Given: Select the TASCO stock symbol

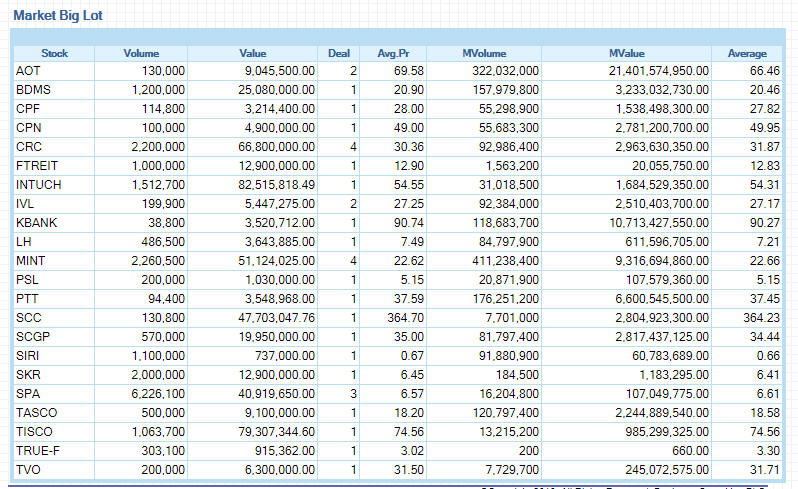Looking at the screenshot, I should [x=36, y=413].
